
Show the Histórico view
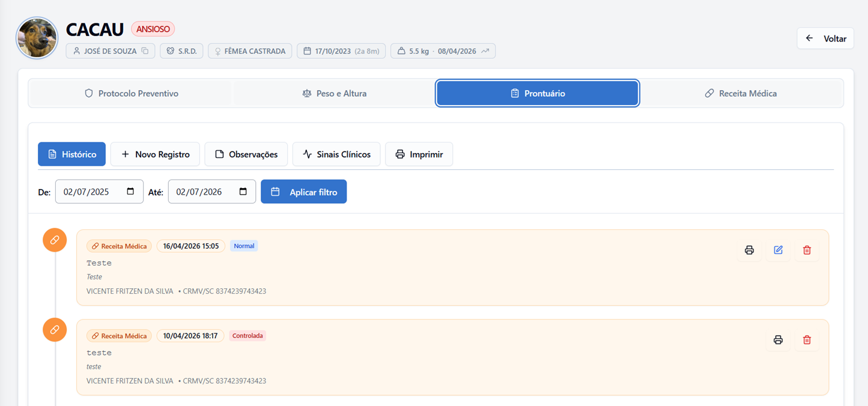71,154
